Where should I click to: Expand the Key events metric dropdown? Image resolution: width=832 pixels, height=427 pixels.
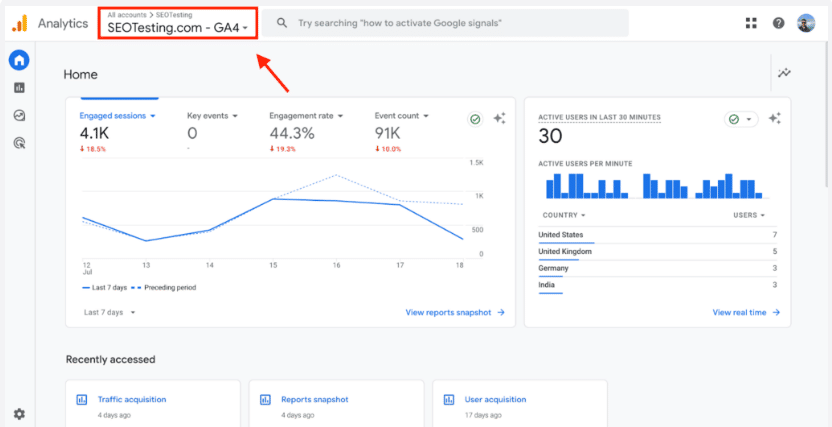[212, 116]
